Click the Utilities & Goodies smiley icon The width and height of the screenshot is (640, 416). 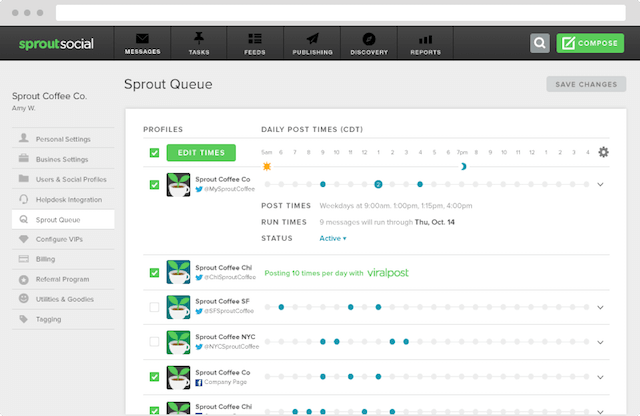(x=24, y=298)
